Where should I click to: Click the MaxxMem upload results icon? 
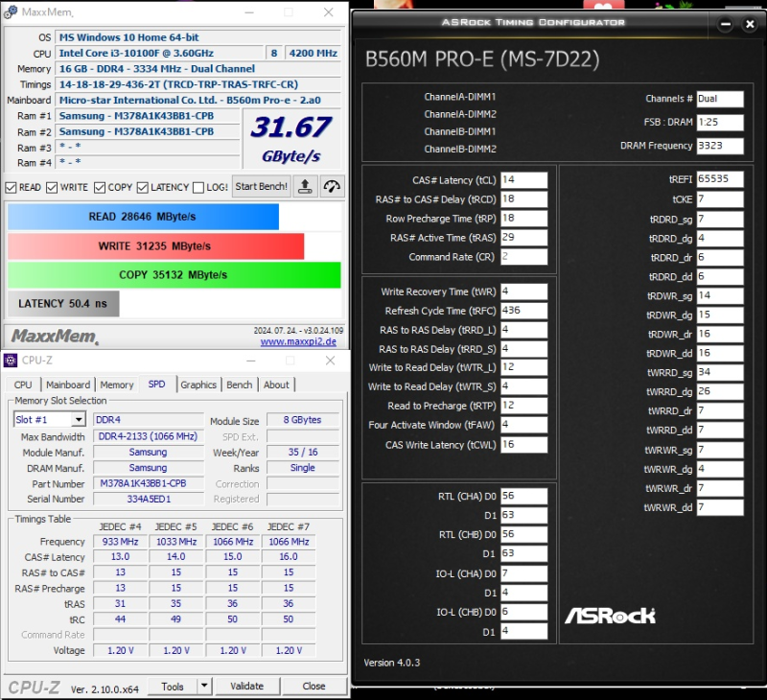(305, 186)
